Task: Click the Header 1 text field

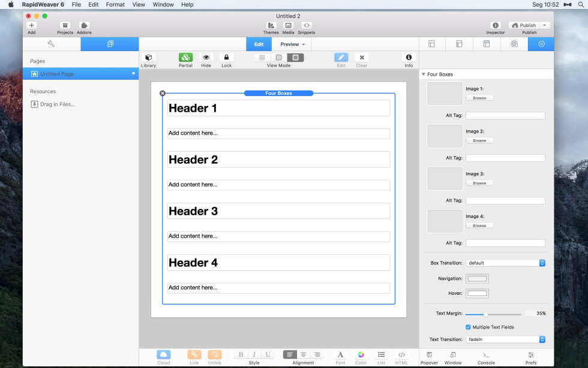Action: pyautogui.click(x=278, y=108)
